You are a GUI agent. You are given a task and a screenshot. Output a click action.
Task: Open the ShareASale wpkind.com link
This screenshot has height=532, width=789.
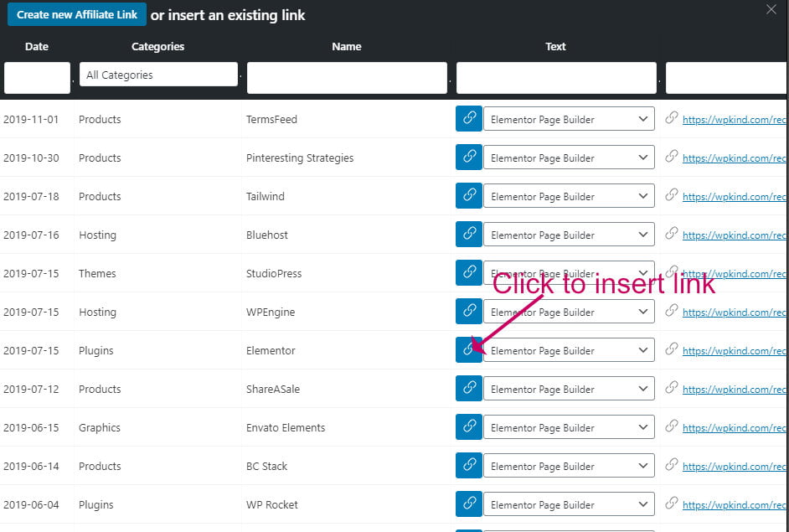(734, 390)
